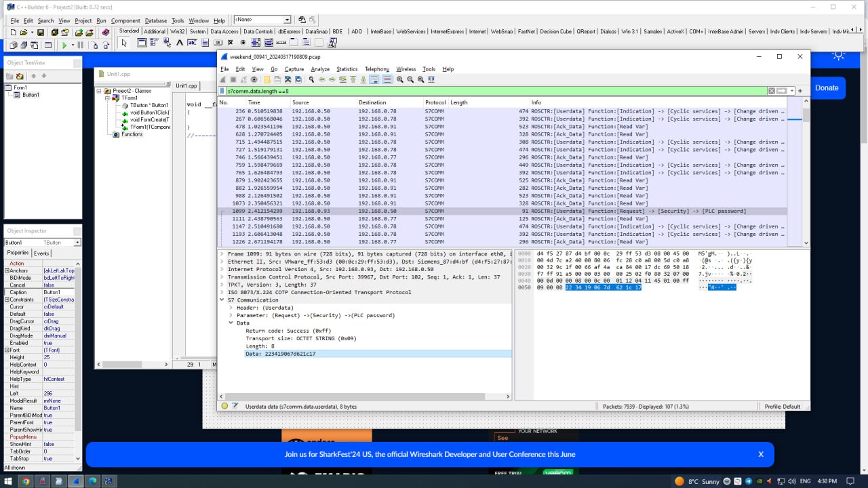Click go to first packet icon
The image size is (868, 488).
click(353, 79)
